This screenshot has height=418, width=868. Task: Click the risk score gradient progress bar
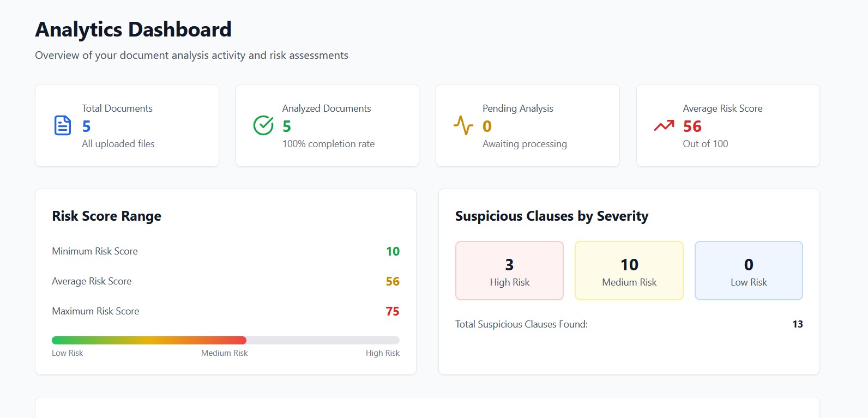(x=226, y=340)
